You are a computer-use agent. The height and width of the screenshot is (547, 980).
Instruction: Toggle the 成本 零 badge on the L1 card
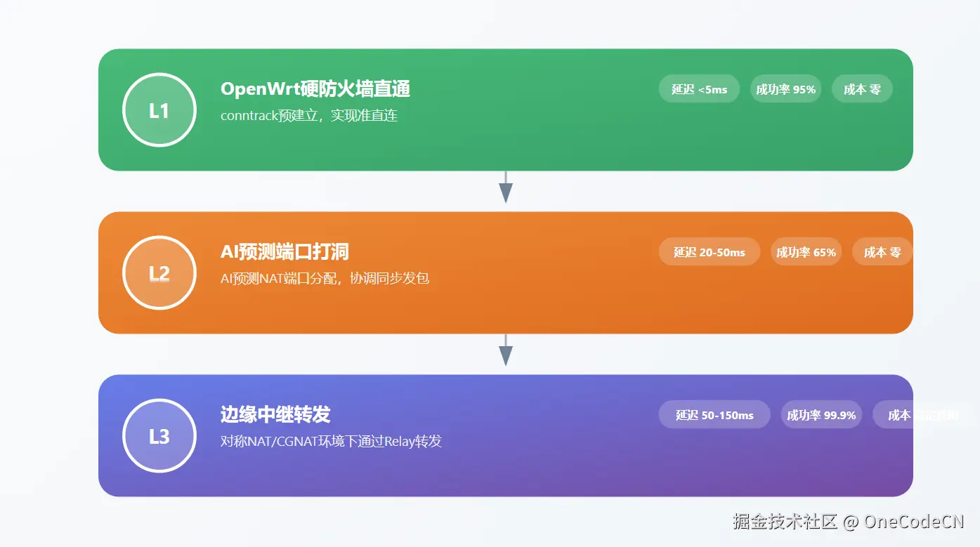pyautogui.click(x=862, y=88)
